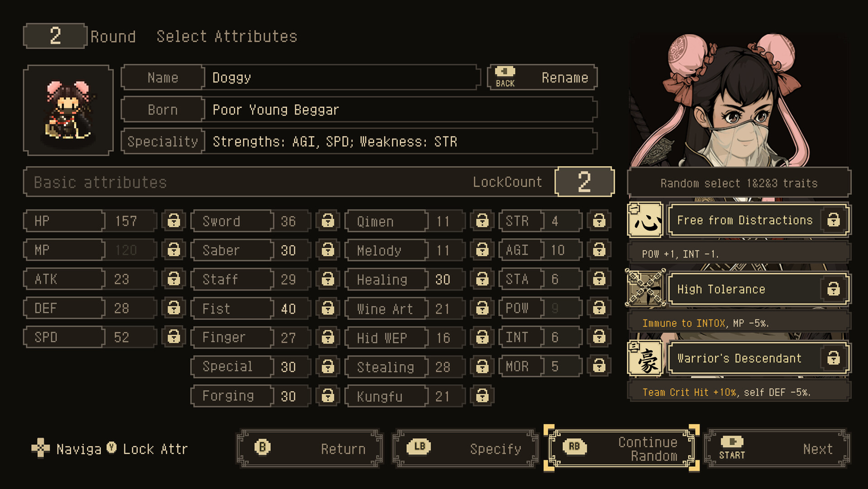Click the LockCount value box
The height and width of the screenshot is (489, 868).
(x=584, y=182)
